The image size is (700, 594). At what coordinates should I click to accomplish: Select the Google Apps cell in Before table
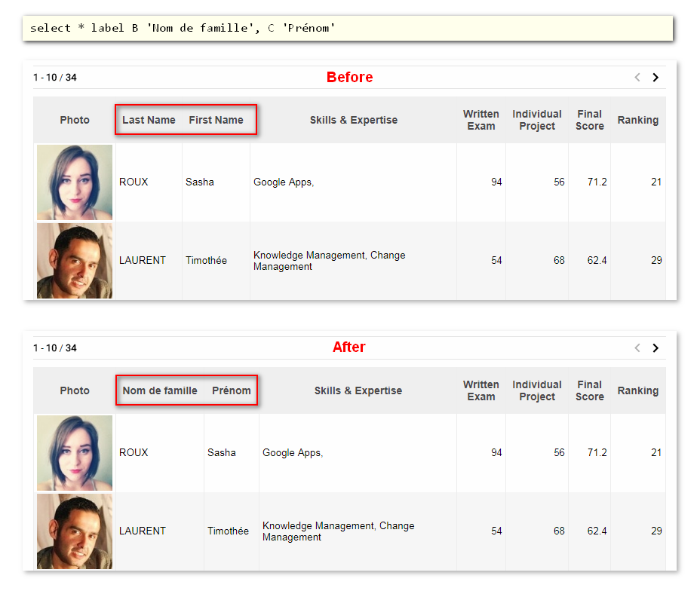[284, 182]
